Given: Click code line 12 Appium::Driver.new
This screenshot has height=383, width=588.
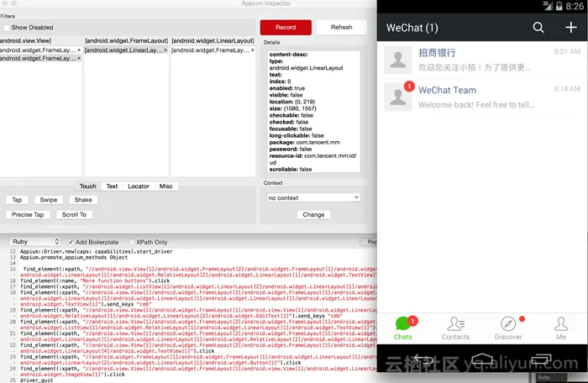Looking at the screenshot, I should point(96,251).
